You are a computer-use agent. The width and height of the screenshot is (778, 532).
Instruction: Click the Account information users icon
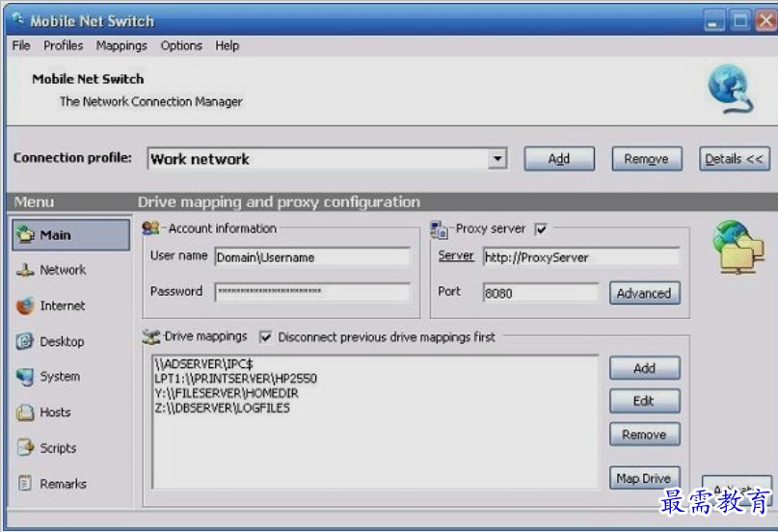click(150, 228)
